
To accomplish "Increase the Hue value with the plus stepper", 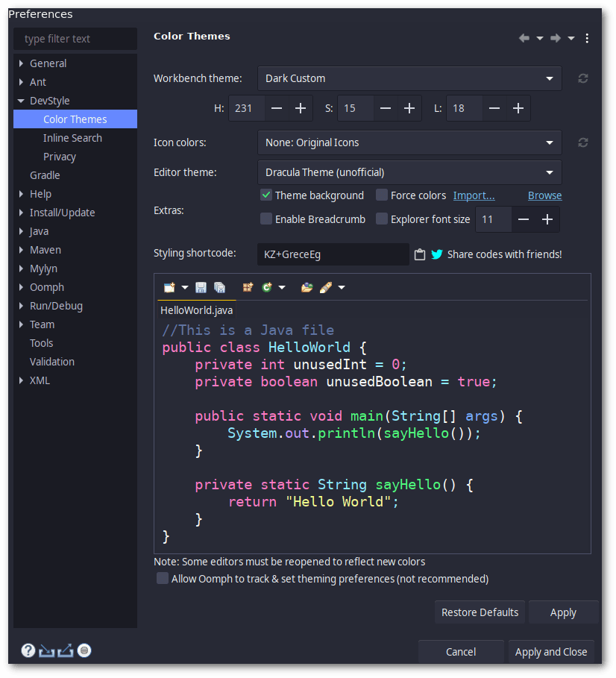I will (299, 107).
